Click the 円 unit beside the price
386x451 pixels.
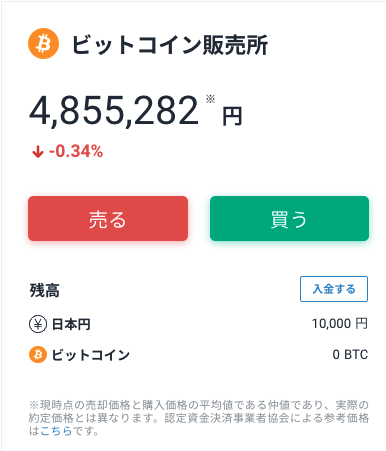pyautogui.click(x=232, y=117)
